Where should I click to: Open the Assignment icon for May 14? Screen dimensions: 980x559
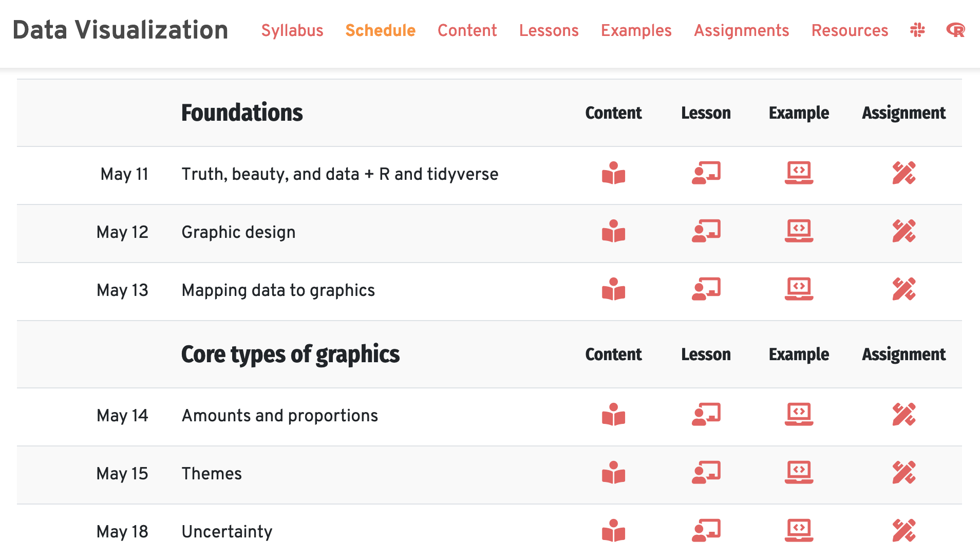[904, 415]
